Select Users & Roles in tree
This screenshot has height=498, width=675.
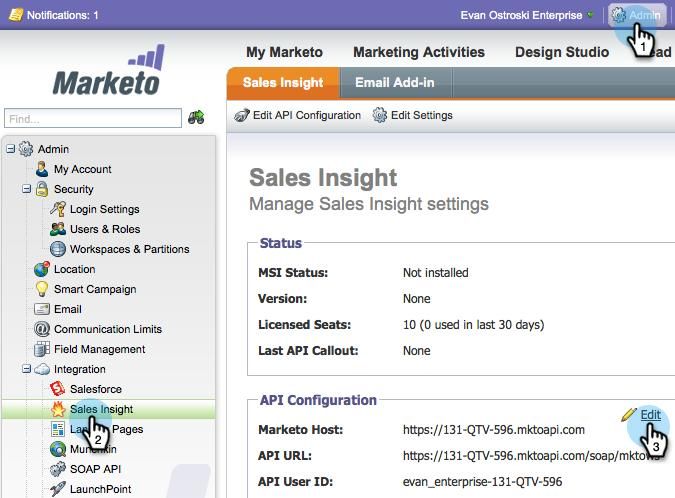[104, 229]
